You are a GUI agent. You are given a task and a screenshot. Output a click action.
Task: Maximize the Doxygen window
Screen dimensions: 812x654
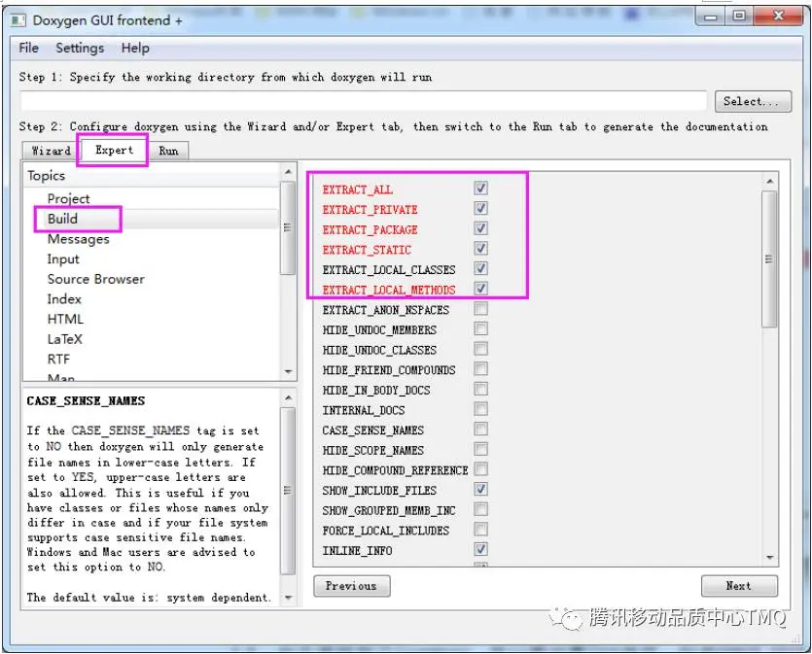click(739, 17)
